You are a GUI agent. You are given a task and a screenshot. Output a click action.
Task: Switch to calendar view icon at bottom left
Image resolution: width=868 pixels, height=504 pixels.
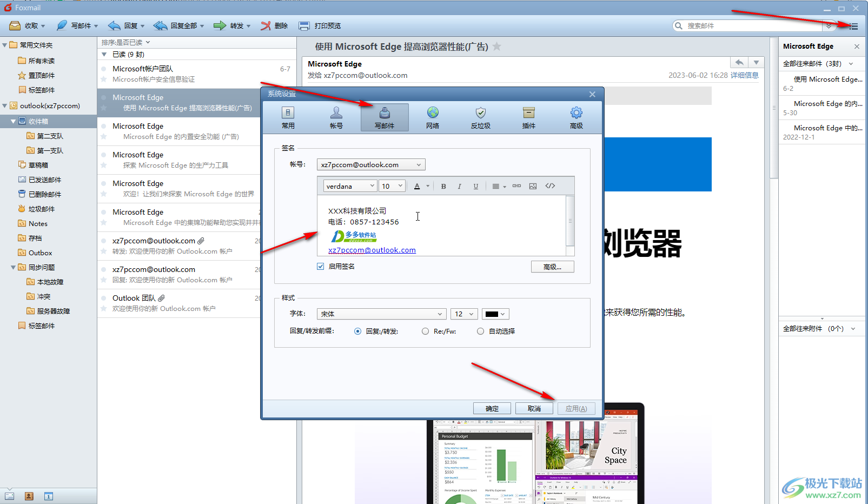click(x=49, y=496)
